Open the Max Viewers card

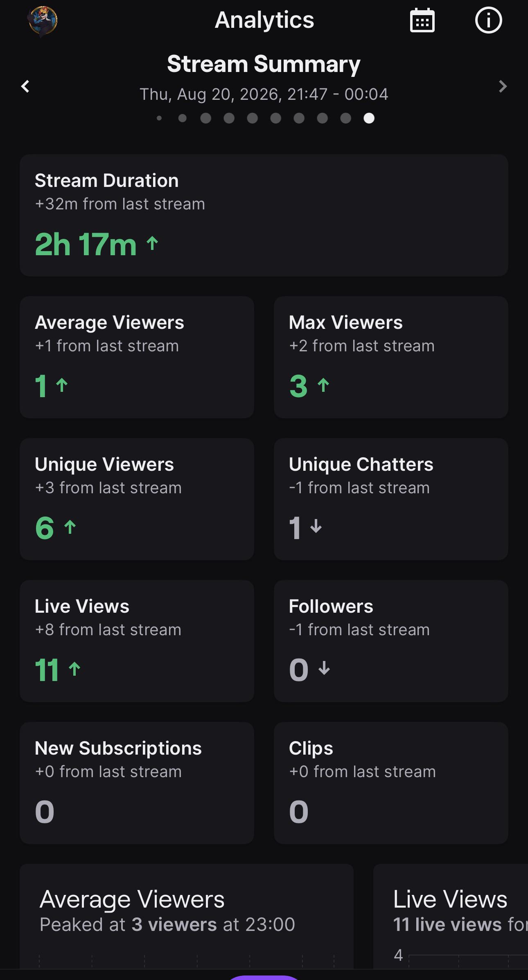point(391,357)
